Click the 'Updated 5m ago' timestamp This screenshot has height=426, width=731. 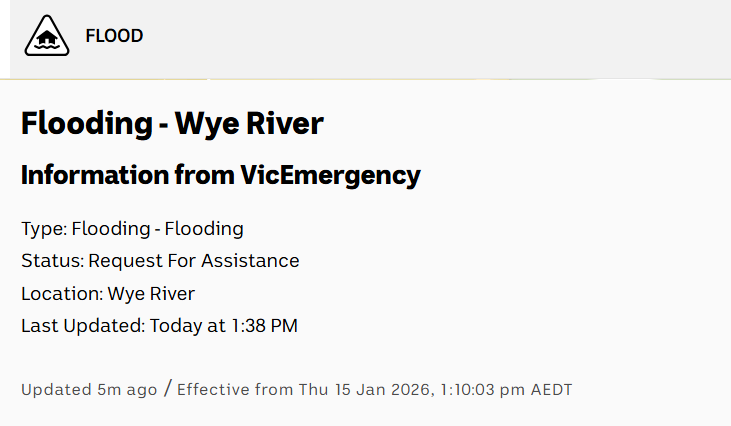(x=89, y=389)
